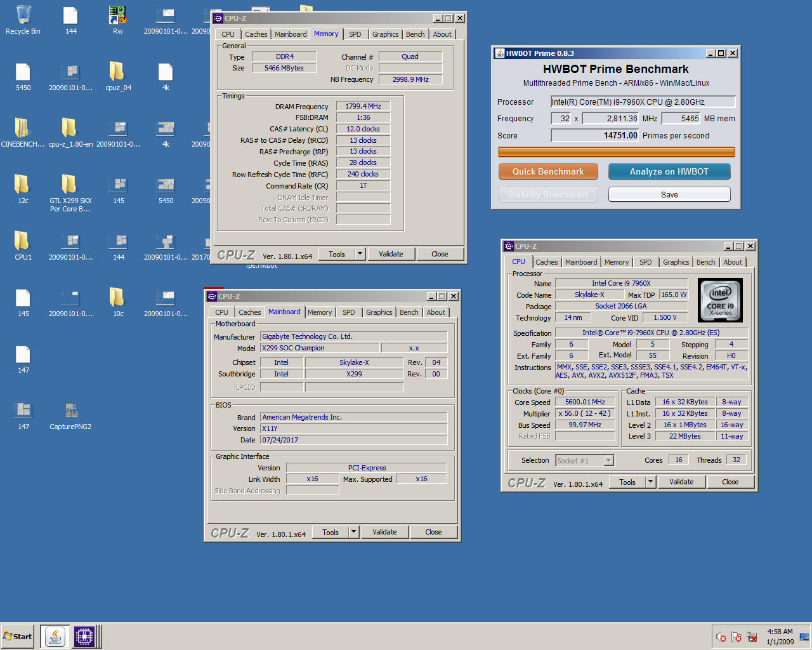Click the BIOS date 07/24/2017
812x650 pixels.
(x=353, y=440)
